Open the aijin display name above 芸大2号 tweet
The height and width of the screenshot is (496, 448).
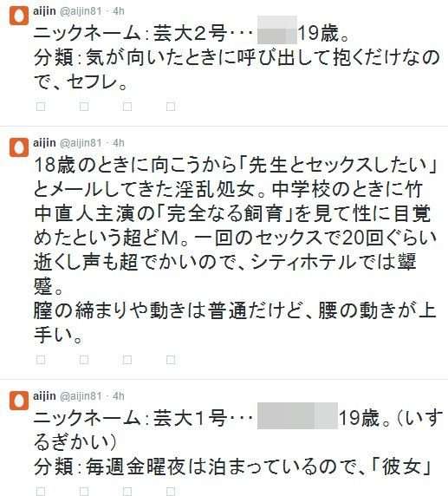pos(44,11)
